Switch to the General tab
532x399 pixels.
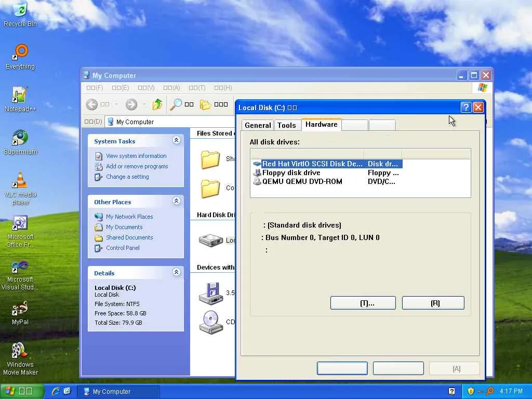258,125
